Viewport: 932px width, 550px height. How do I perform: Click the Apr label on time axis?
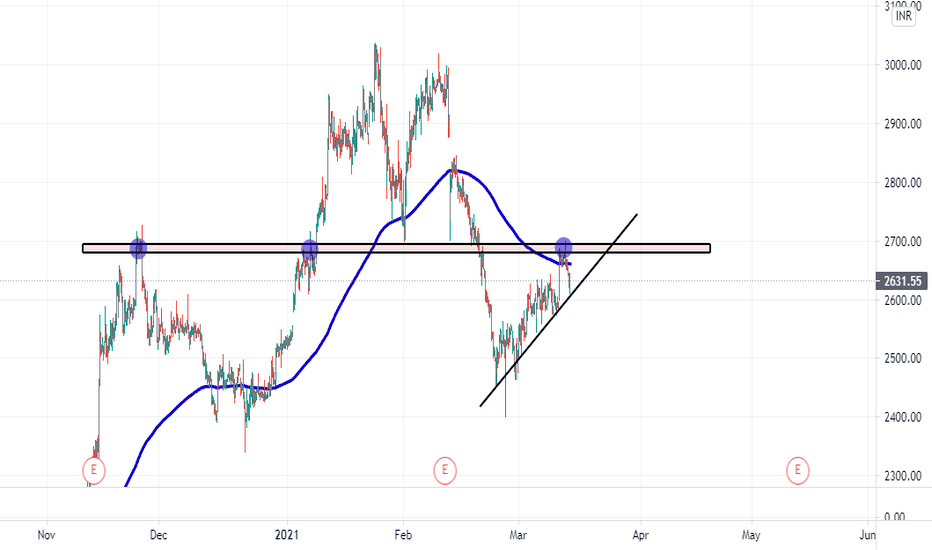pos(640,535)
